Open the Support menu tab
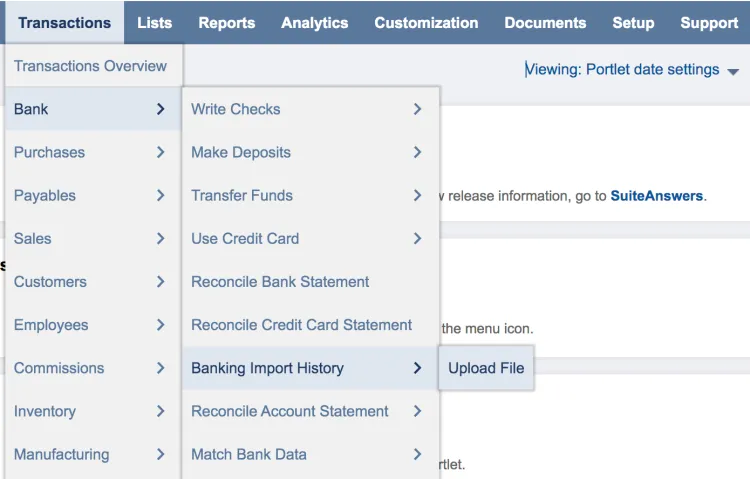Viewport: 750px width, 479px height. coord(709,22)
